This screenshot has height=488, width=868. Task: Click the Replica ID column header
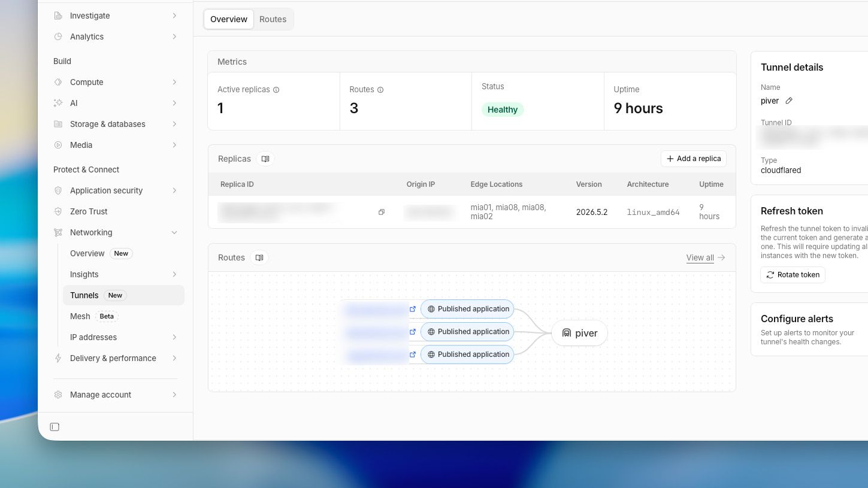coord(237,184)
